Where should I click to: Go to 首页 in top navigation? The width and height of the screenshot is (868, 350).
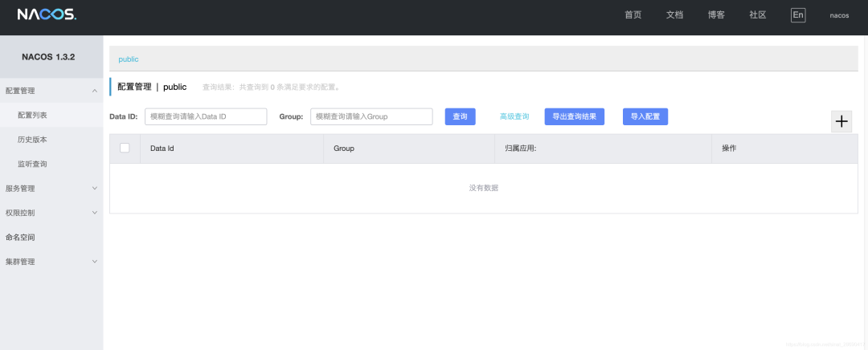pos(633,15)
